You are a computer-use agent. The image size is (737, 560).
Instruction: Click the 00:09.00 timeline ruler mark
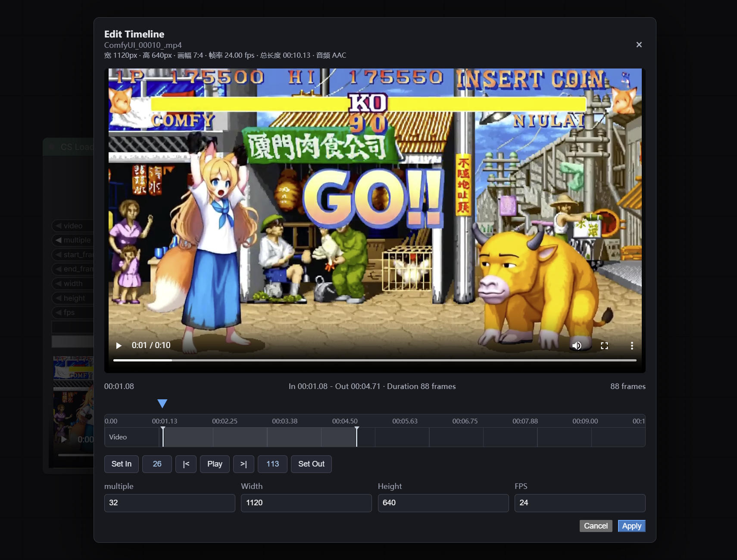tap(585, 421)
